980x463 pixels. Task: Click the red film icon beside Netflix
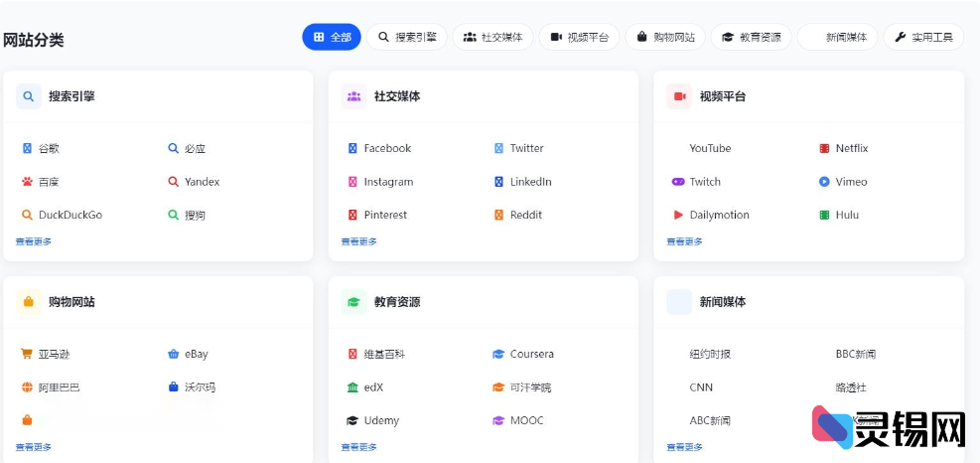pos(824,148)
